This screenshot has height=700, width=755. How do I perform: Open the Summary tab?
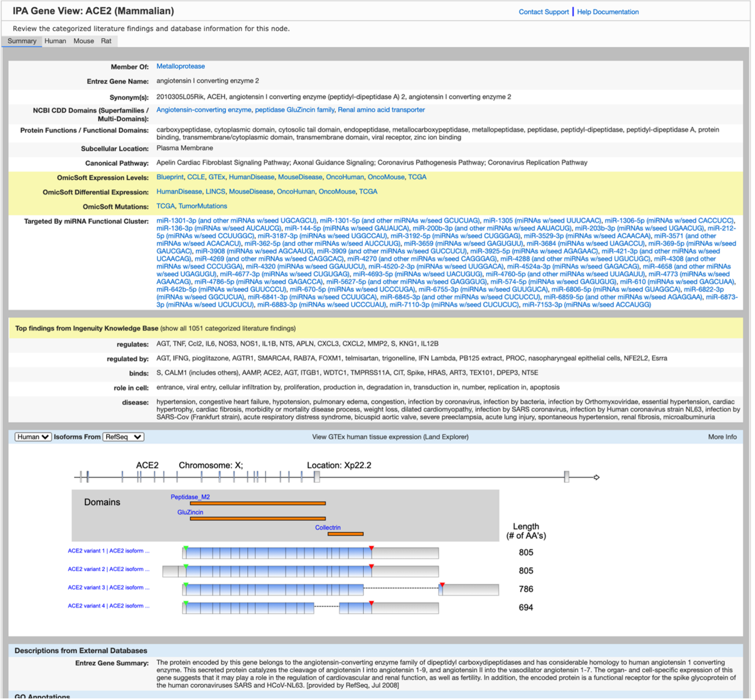(x=22, y=41)
